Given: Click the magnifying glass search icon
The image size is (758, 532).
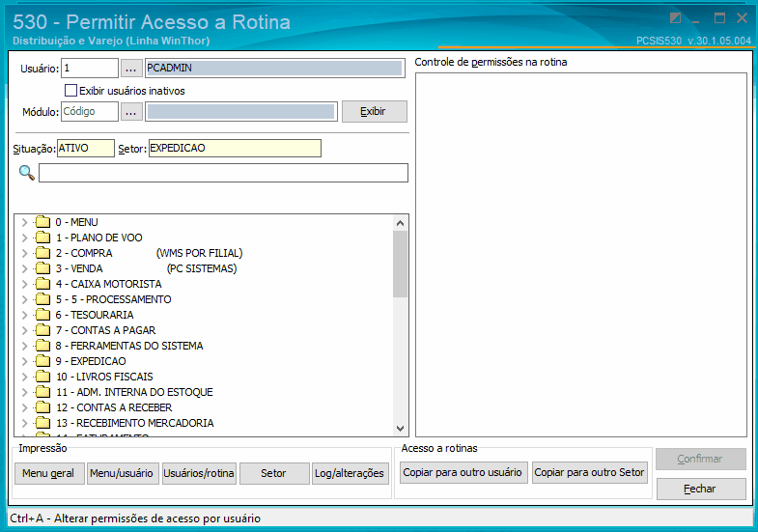Looking at the screenshot, I should 27,173.
